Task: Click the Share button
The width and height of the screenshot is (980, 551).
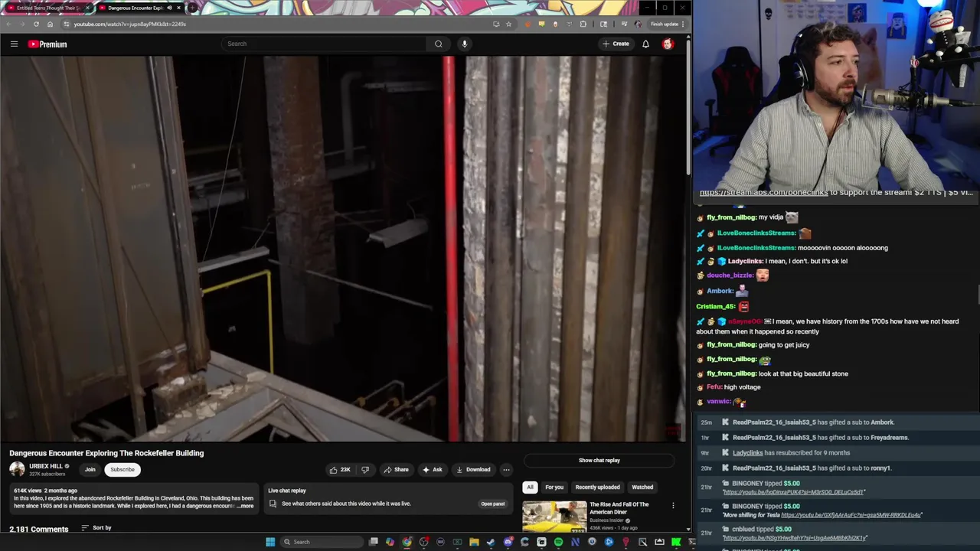Action: (x=396, y=470)
